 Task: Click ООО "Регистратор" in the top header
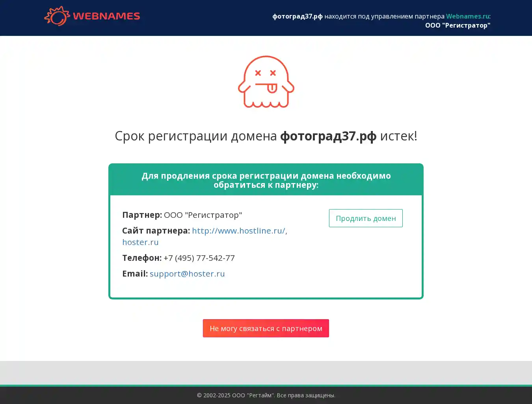click(x=458, y=25)
